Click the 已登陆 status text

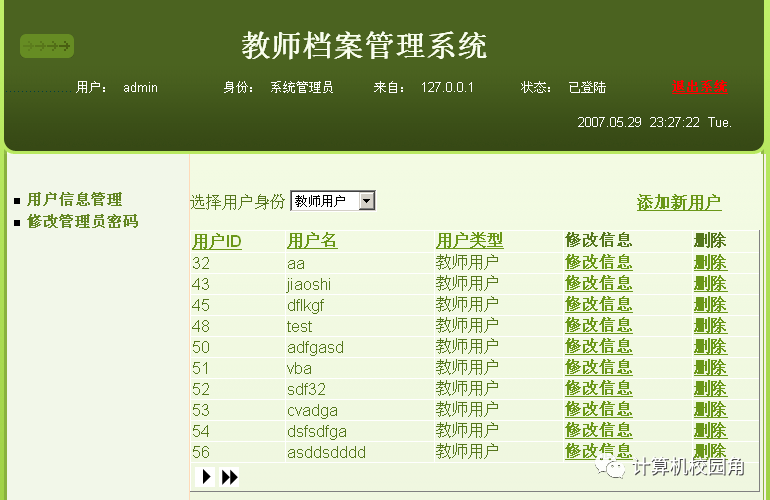click(x=587, y=87)
